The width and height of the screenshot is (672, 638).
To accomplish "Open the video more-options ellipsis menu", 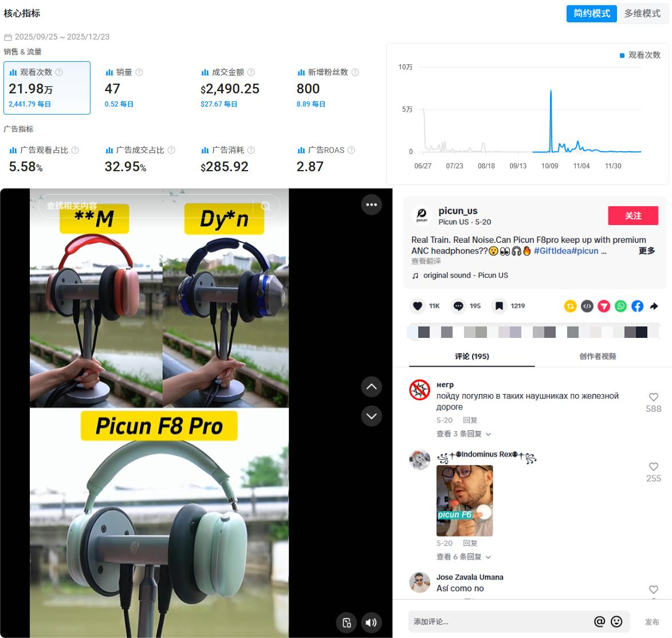I will 371,205.
